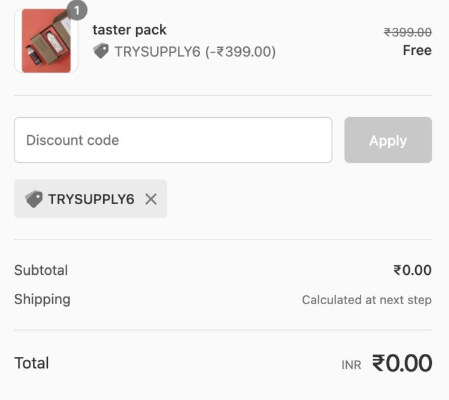This screenshot has width=449, height=400.
Task: Click the Apply button
Action: pyautogui.click(x=388, y=140)
